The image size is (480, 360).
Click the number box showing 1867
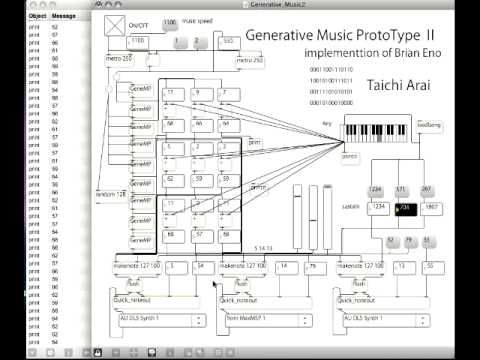431,209
